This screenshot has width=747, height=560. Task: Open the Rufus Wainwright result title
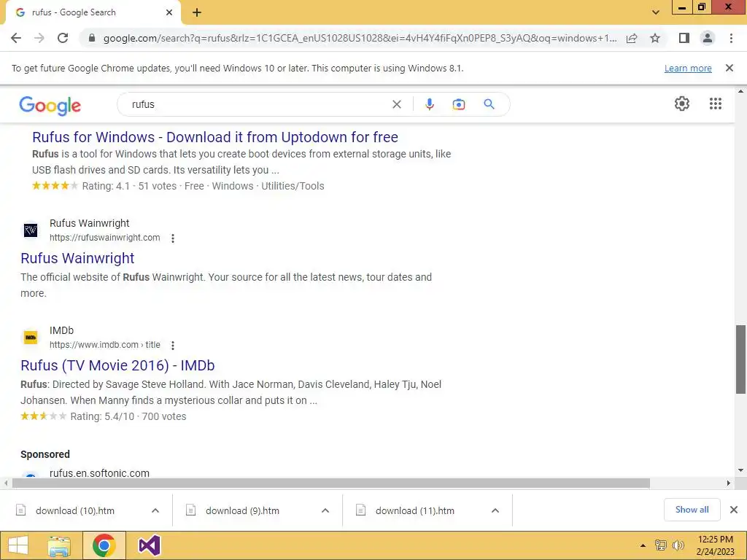coord(77,258)
